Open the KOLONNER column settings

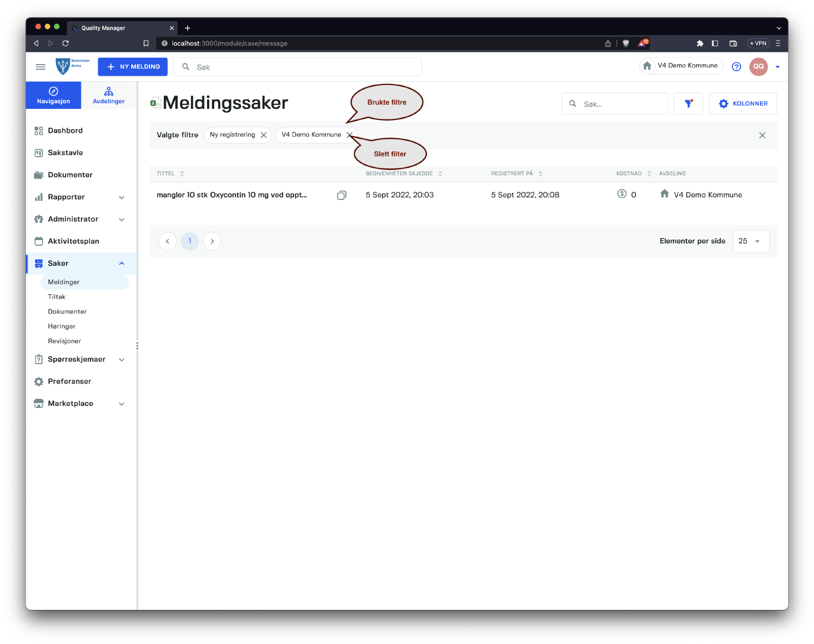[x=742, y=104]
